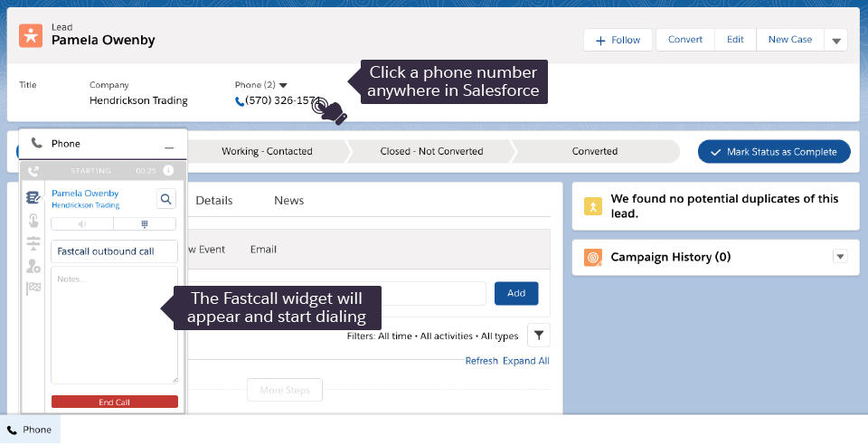The height and width of the screenshot is (445, 868).
Task: Switch to the News tab
Action: [x=289, y=201]
